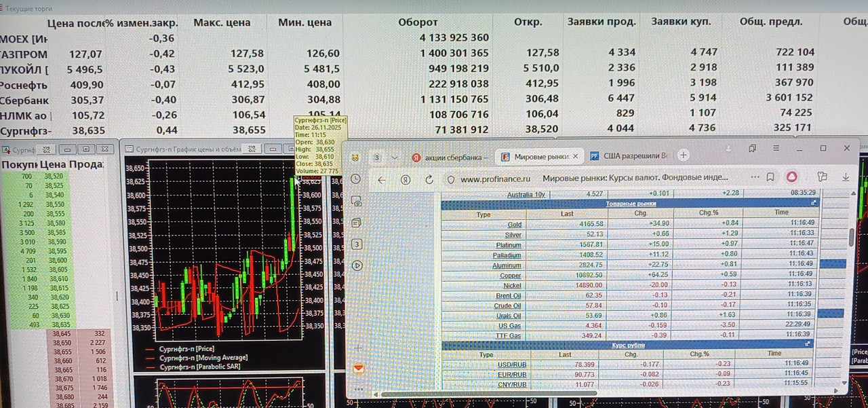868x408 pixels.
Task: Switch to the США разрешили tab
Action: (629, 155)
